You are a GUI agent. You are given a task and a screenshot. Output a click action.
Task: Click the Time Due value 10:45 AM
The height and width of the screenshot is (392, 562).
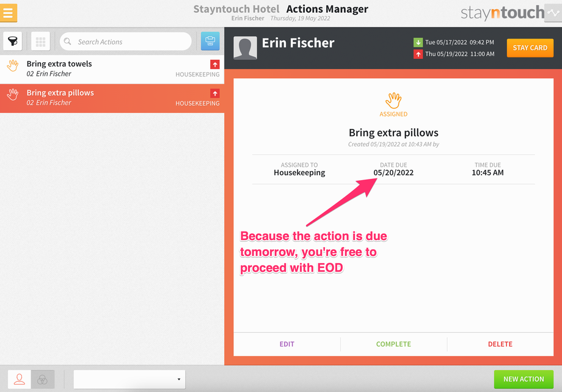click(x=487, y=173)
